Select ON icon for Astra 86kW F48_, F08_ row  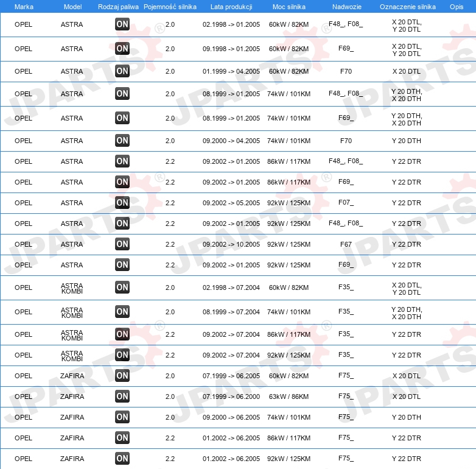[122, 161]
